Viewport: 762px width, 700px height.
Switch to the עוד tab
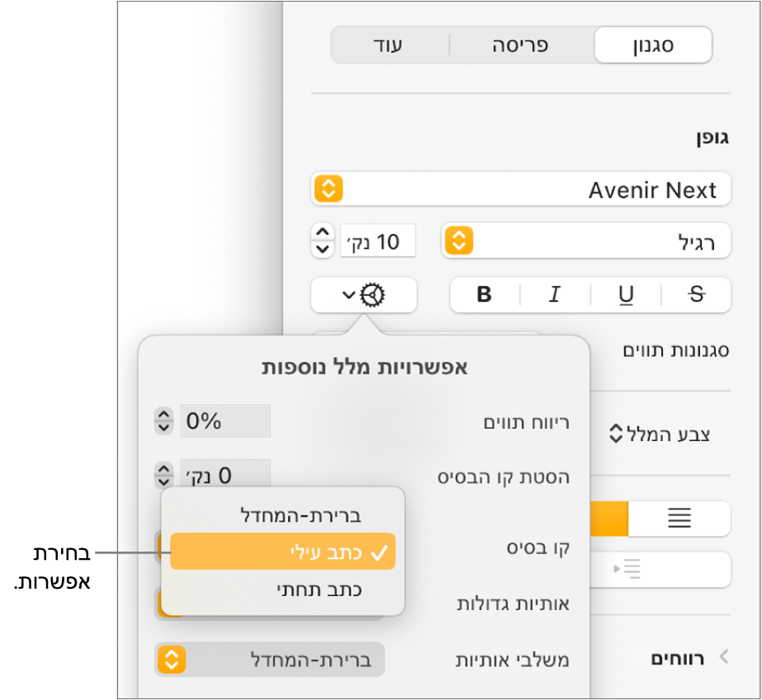click(x=388, y=45)
